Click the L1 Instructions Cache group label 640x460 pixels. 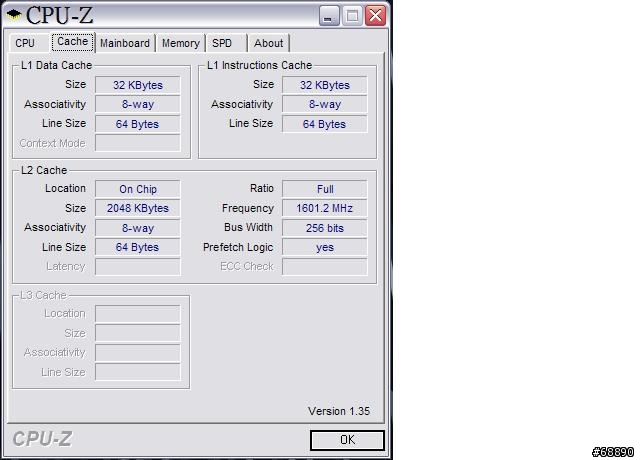(x=259, y=65)
